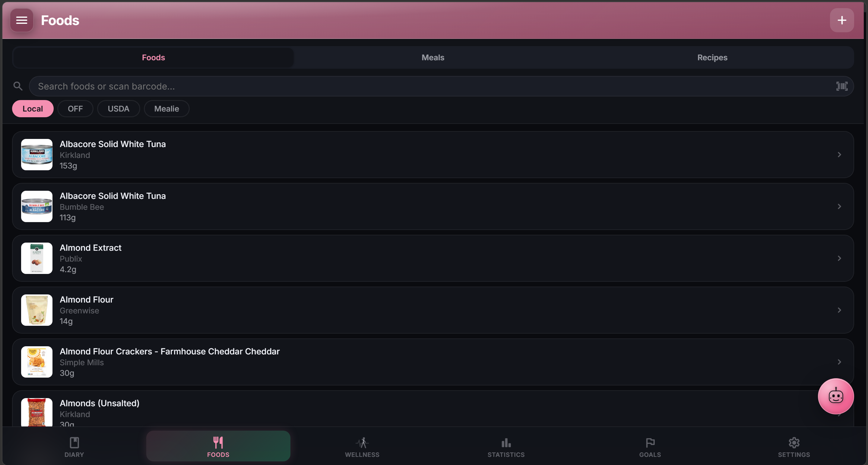This screenshot has width=868, height=465.
Task: Click the 'Bumble Bee' brand text
Action: [x=82, y=207]
